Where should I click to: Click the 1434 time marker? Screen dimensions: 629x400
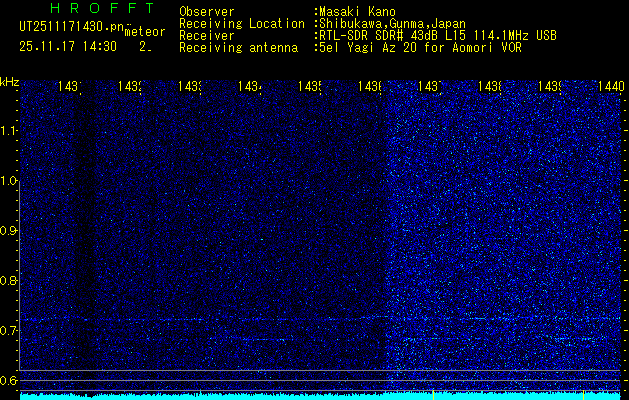pyautogui.click(x=250, y=86)
